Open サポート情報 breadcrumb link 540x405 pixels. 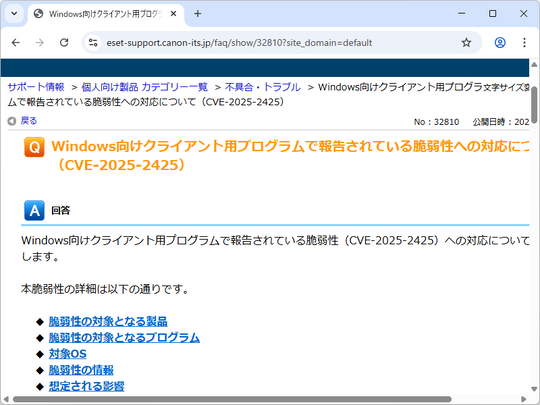click(x=36, y=87)
